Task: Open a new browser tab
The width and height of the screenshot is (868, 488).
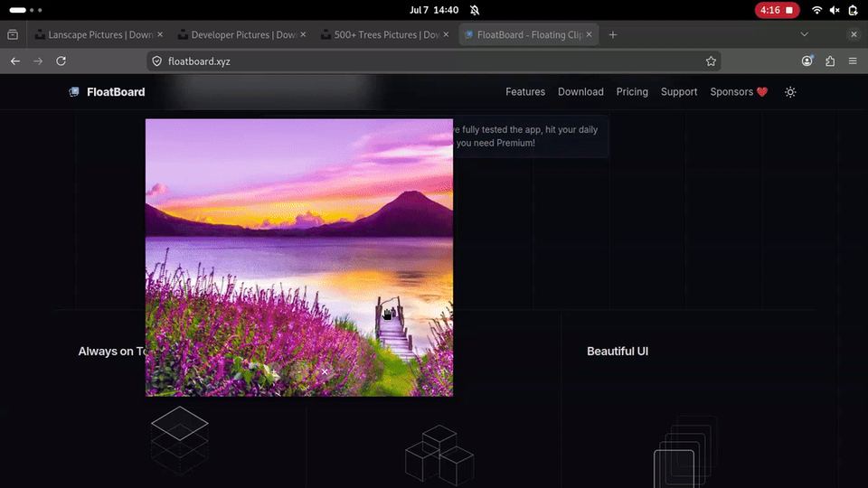Action: coord(613,35)
